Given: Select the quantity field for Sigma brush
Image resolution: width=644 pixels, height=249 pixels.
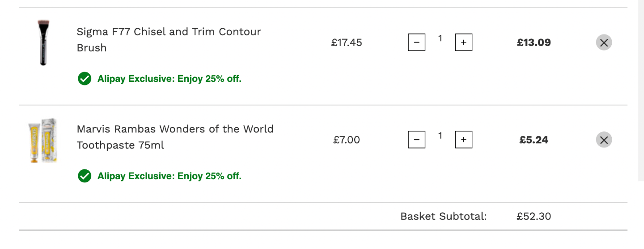Looking at the screenshot, I should [x=440, y=39].
